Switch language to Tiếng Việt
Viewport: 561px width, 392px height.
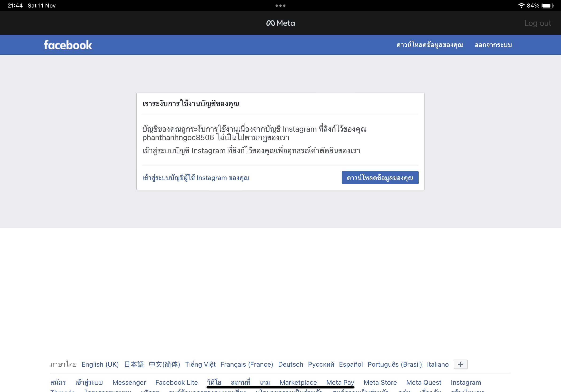point(200,364)
